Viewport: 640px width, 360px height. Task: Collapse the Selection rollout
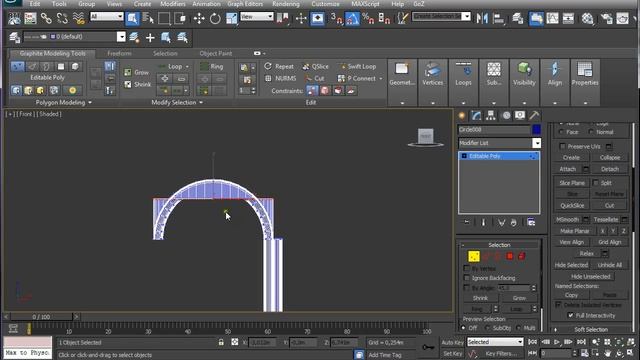(x=499, y=245)
